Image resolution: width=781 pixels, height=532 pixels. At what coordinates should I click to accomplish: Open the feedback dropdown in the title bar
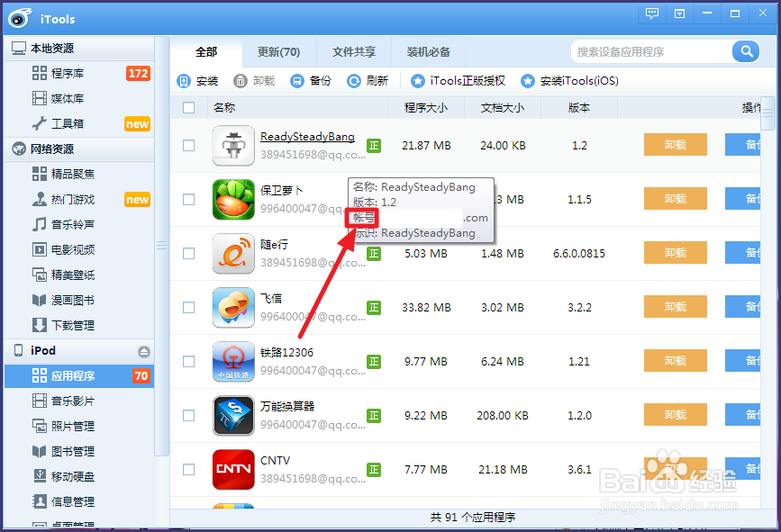click(x=651, y=14)
